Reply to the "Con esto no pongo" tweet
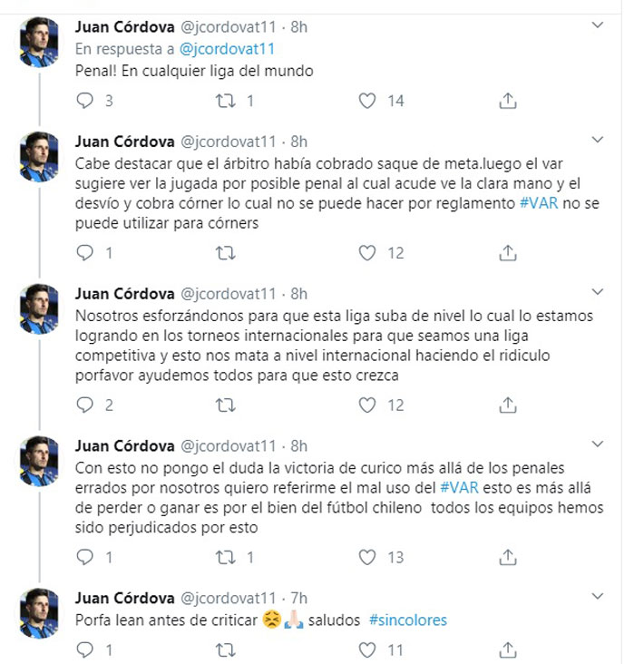The width and height of the screenshot is (644, 664). pyautogui.click(x=85, y=558)
